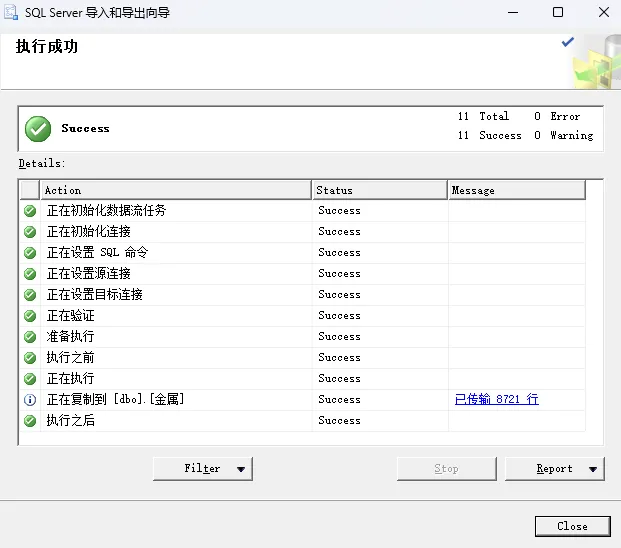Viewport: 621px width, 548px height.
Task: Click the status icon for 正在初始化数据流任务
Action: pos(30,211)
